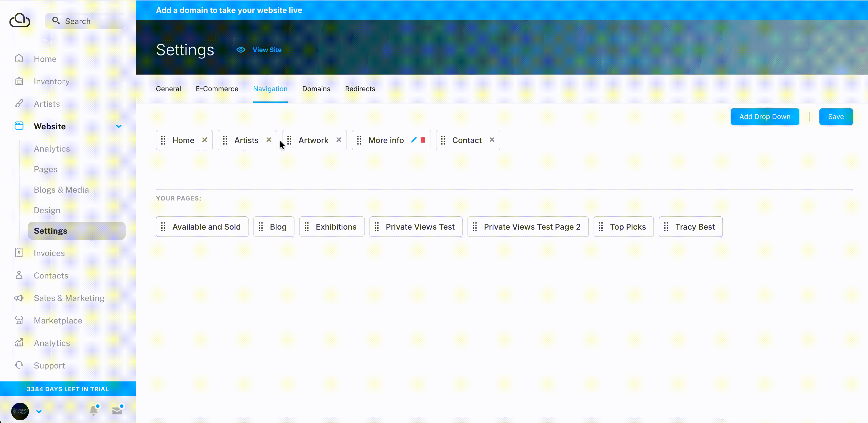Click the Private Views Test page chip
Image resolution: width=868 pixels, height=423 pixels.
[x=416, y=227]
